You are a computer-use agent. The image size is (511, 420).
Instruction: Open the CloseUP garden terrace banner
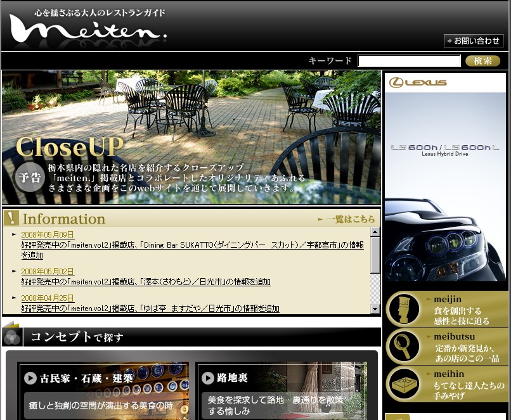(x=191, y=137)
